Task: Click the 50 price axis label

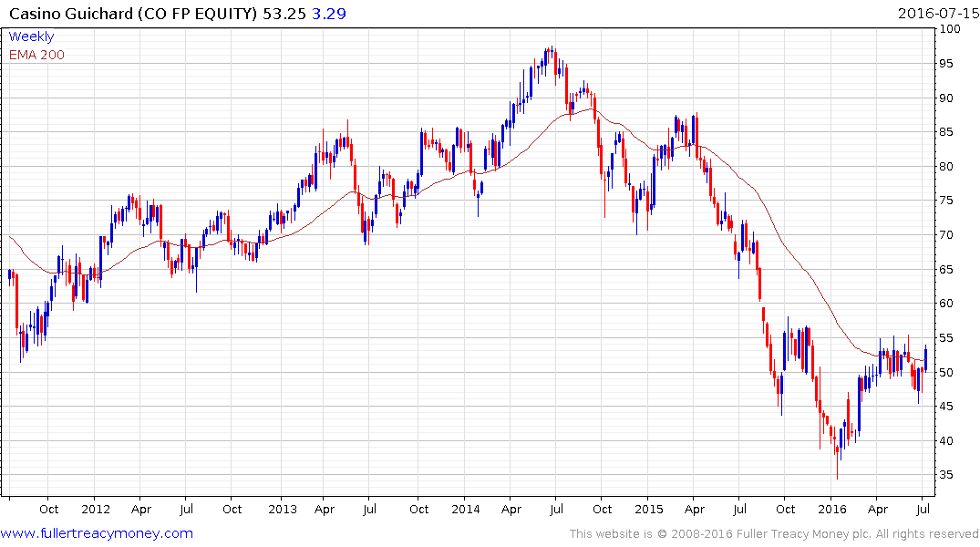Action: (946, 372)
